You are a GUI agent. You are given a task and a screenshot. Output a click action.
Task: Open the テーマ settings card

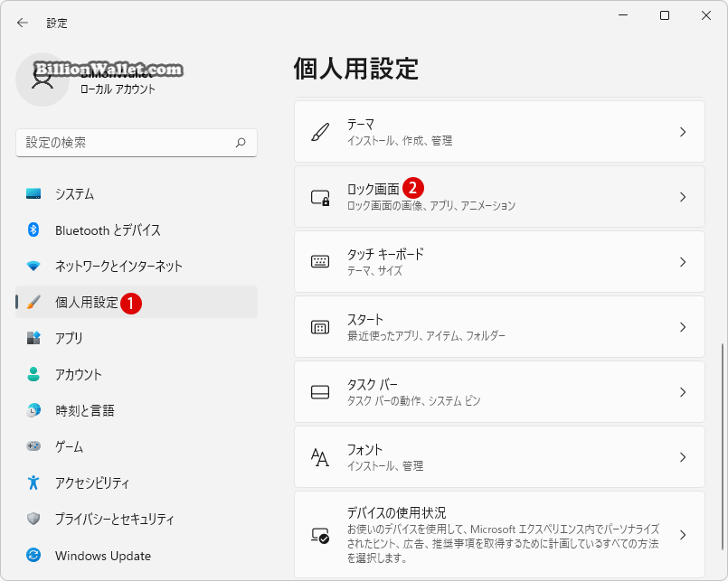499,132
